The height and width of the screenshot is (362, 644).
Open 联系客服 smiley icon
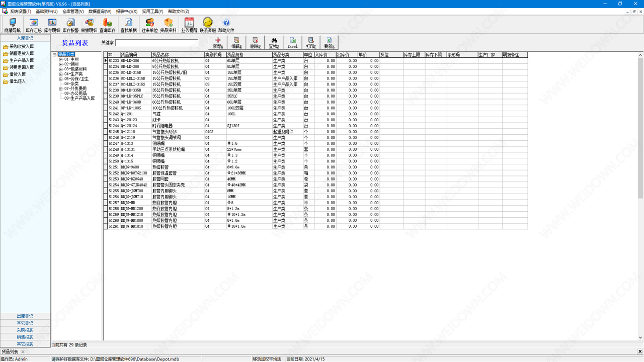(208, 25)
